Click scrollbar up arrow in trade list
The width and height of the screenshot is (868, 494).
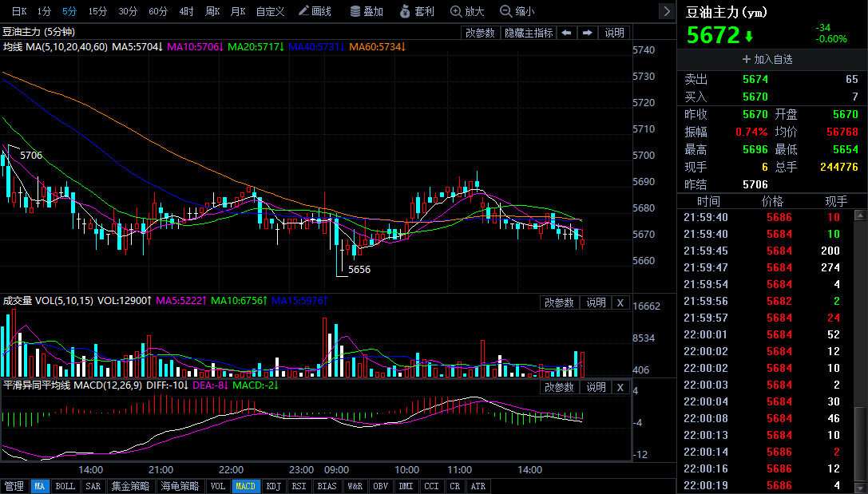click(860, 215)
